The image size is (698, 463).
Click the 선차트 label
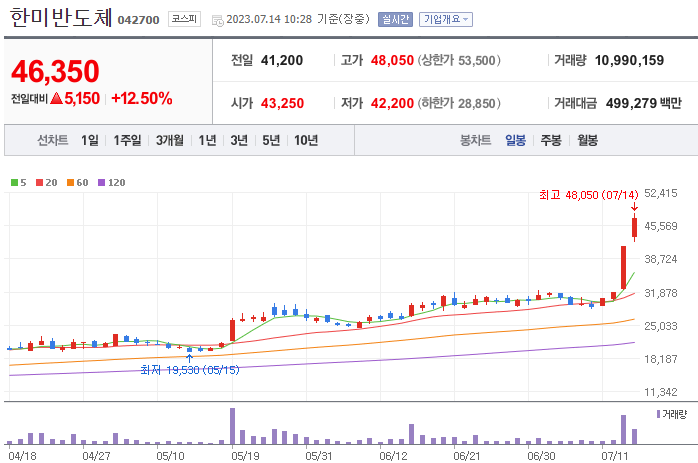coord(53,141)
